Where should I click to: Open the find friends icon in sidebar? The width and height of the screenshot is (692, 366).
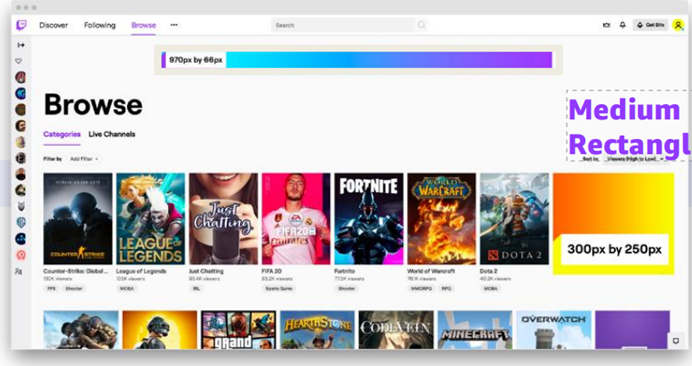19,272
